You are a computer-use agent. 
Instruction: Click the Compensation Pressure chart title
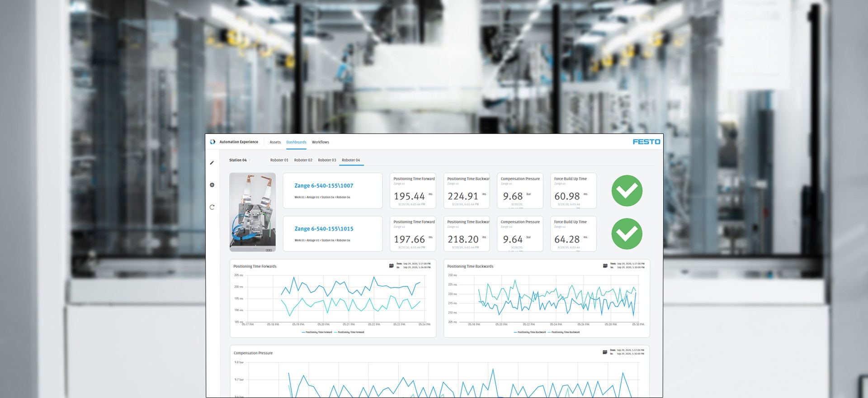[253, 353]
